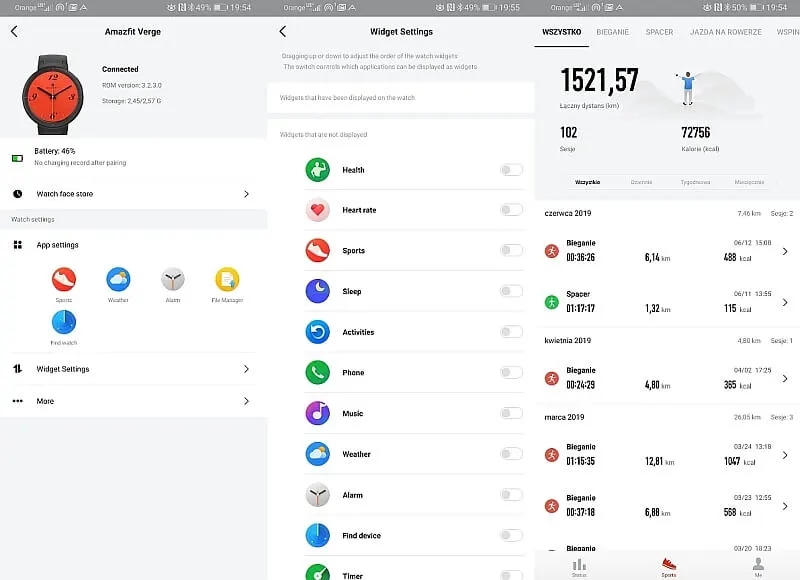Tap the Amazfit Verge back arrow
The height and width of the screenshot is (580, 800).
(x=14, y=31)
